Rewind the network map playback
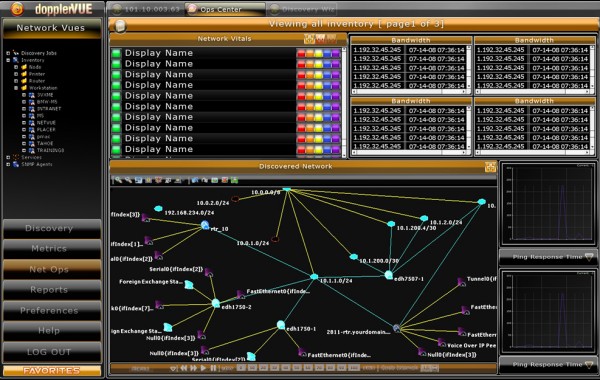Image resolution: width=600 pixels, height=380 pixels. (184, 369)
